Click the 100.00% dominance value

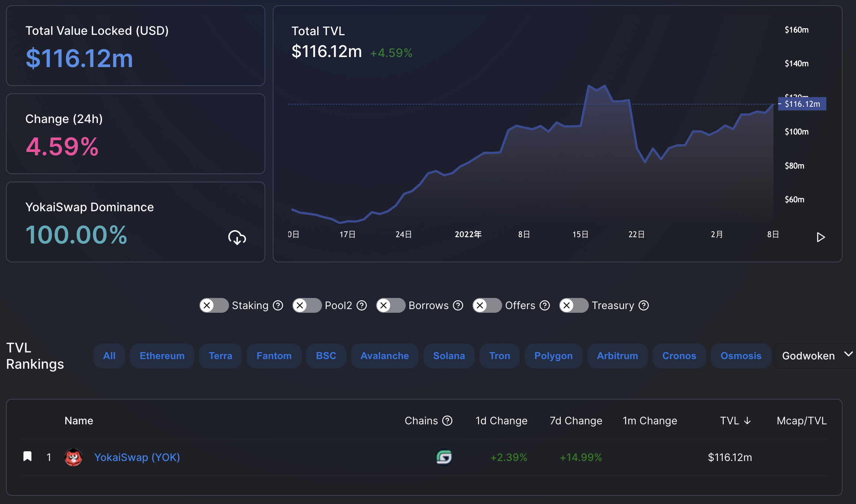click(x=76, y=235)
